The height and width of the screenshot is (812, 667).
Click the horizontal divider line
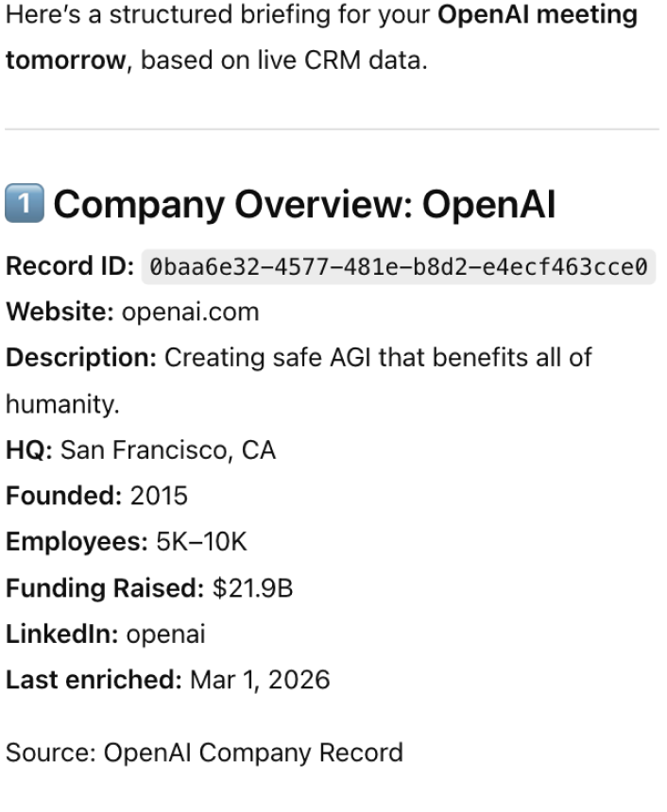click(333, 128)
